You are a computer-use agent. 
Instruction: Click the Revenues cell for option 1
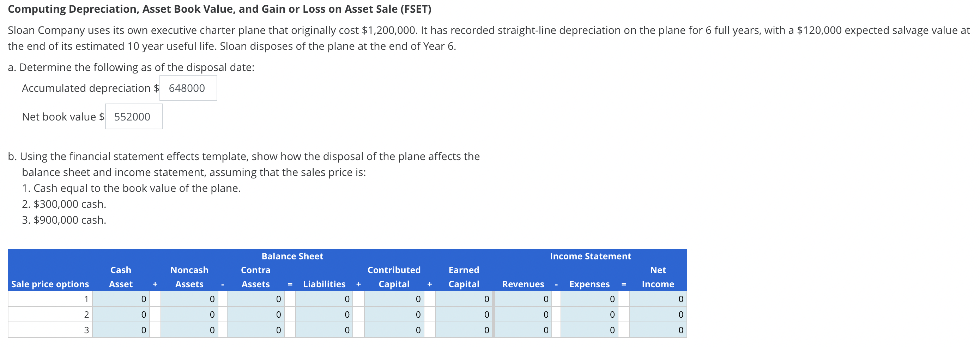pyautogui.click(x=523, y=299)
